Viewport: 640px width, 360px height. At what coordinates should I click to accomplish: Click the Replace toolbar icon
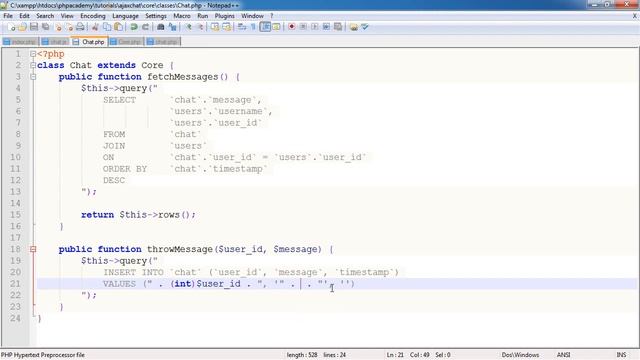point(172,27)
